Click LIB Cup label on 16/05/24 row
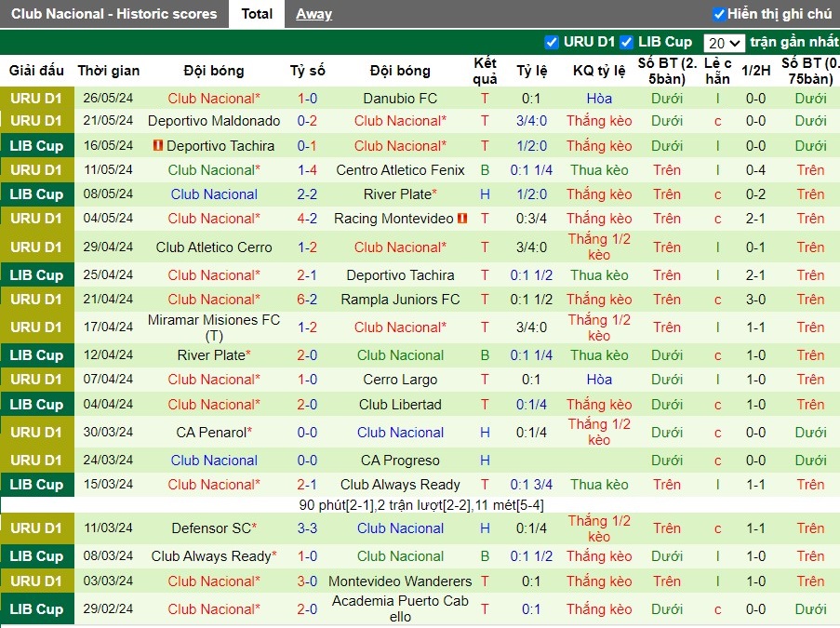This screenshot has height=628, width=840. (36, 146)
